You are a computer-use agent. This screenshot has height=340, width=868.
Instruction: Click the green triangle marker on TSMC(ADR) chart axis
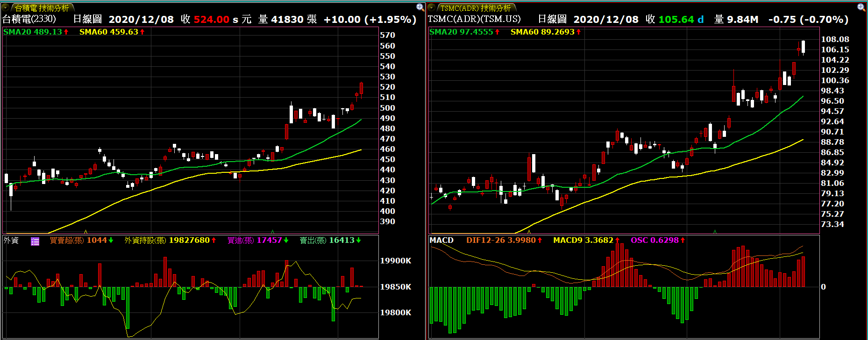pyautogui.click(x=715, y=232)
